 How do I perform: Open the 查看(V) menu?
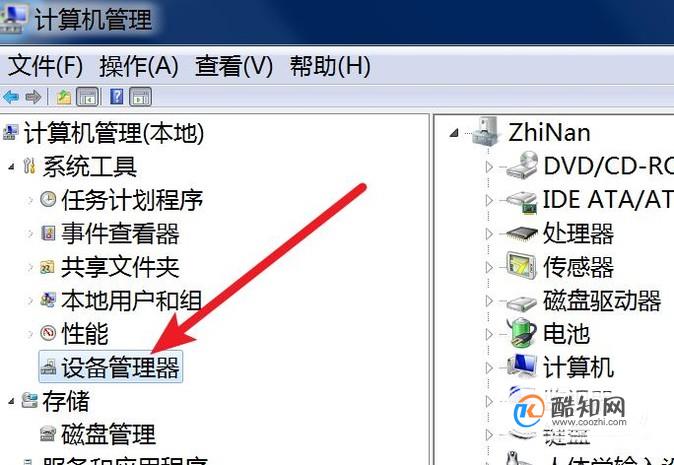(234, 67)
